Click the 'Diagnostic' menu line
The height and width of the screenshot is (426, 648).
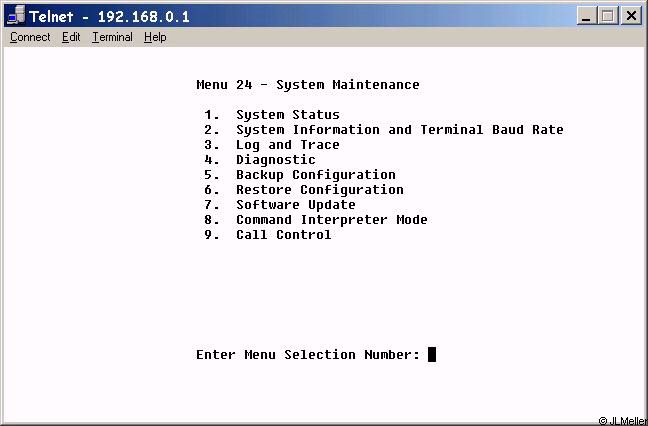pos(260,159)
